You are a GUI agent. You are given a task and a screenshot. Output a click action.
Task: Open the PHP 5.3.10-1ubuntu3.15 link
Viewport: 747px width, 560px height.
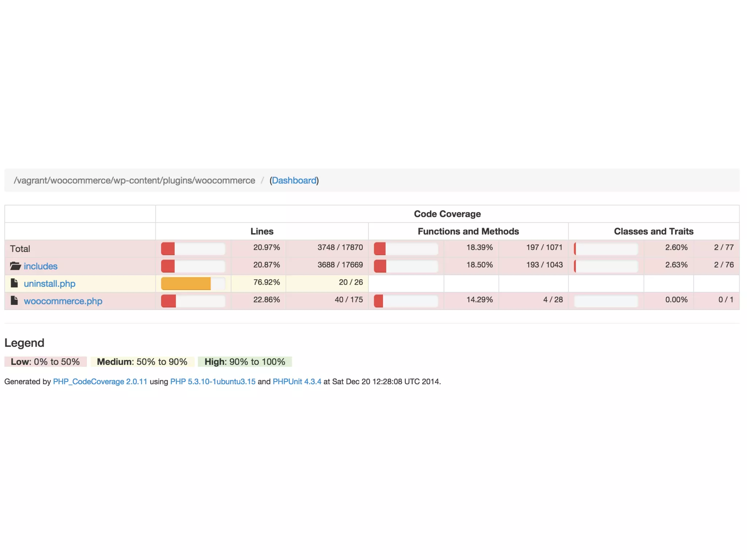pyautogui.click(x=213, y=381)
